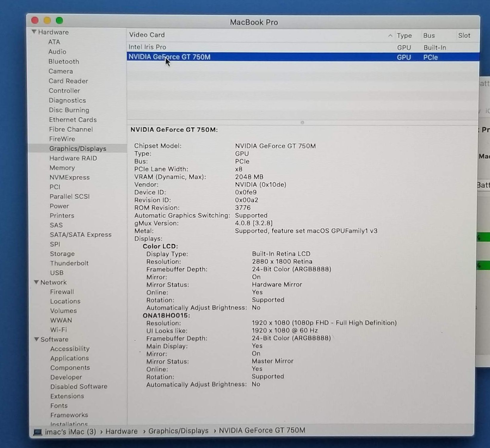This screenshot has width=490, height=448.
Task: Click the computer icon in path bar
Action: [x=38, y=432]
